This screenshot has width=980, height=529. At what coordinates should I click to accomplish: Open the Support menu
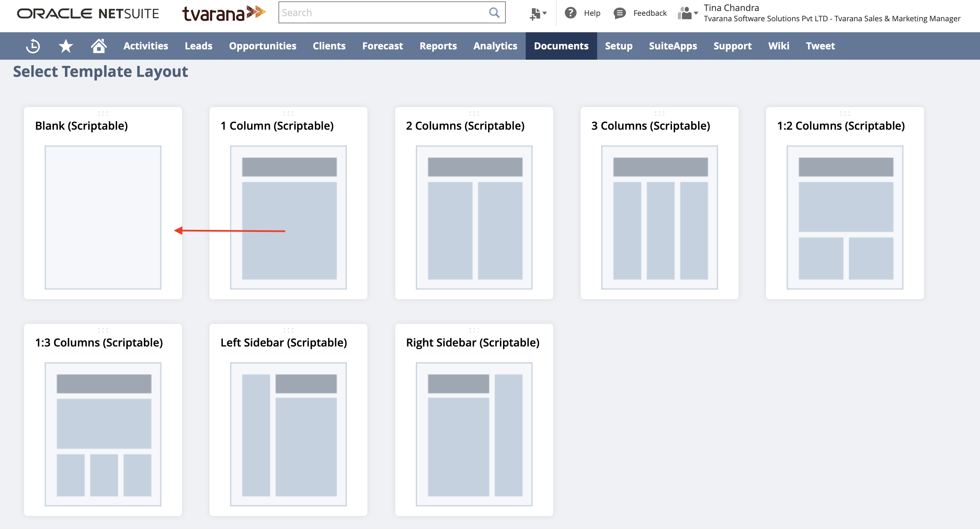pyautogui.click(x=732, y=46)
